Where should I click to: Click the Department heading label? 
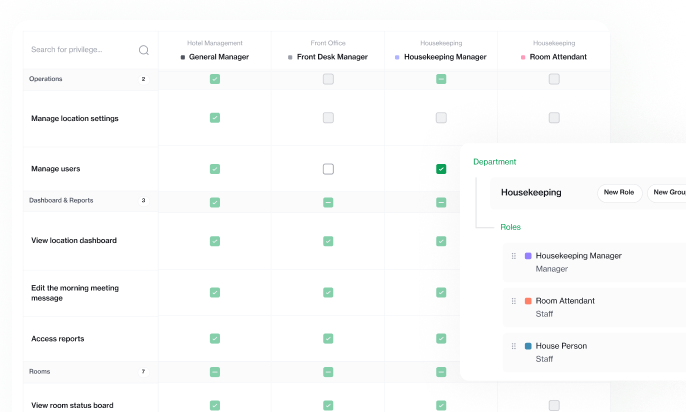(x=495, y=162)
